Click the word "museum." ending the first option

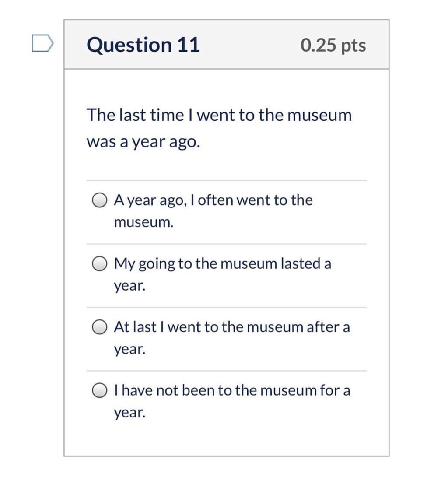coord(143,222)
